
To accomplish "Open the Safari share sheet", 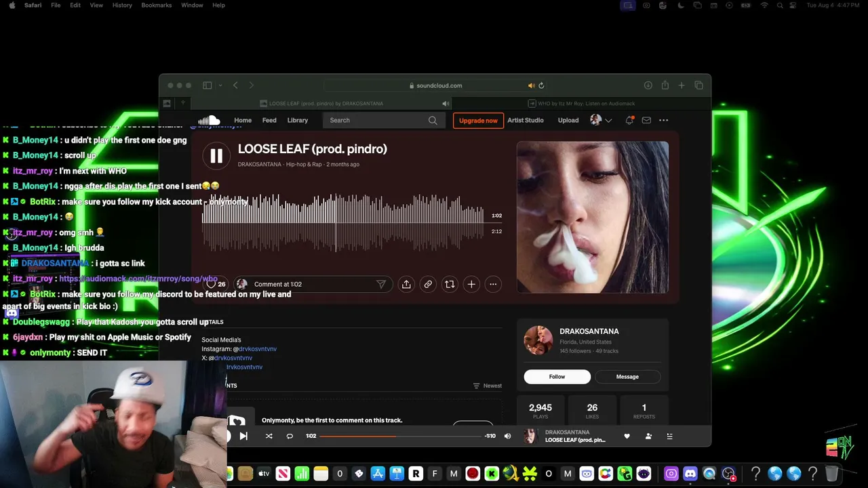I will click(x=665, y=85).
